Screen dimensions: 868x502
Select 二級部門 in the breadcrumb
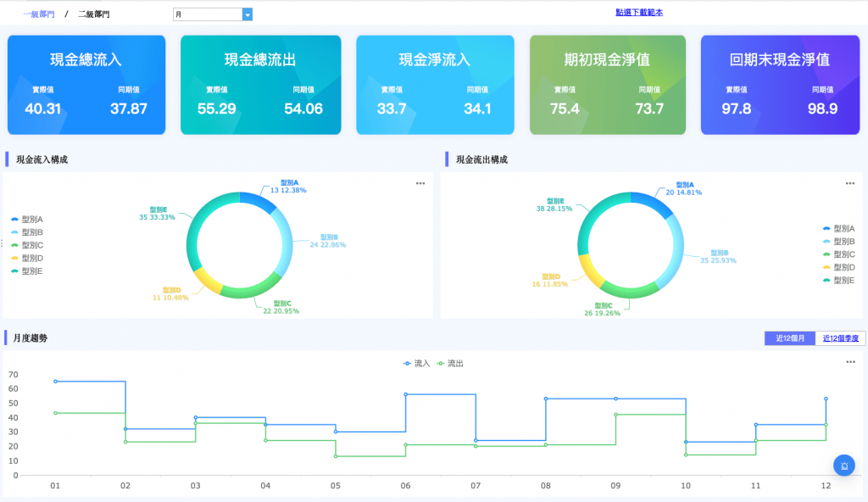pos(93,14)
